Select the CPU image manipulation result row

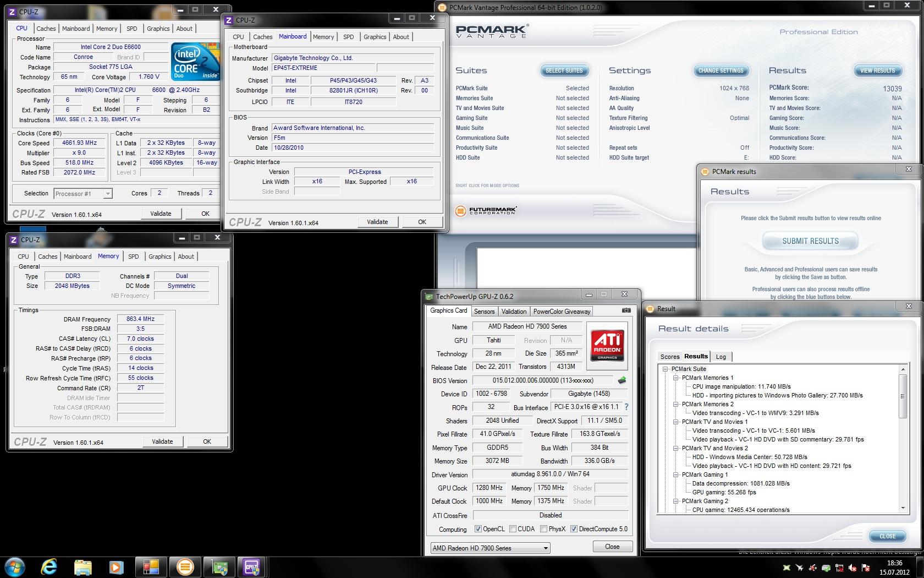[741, 386]
